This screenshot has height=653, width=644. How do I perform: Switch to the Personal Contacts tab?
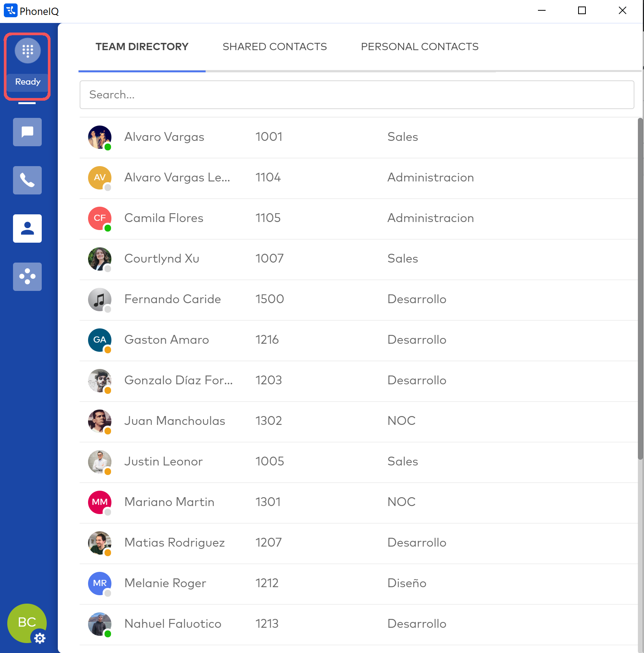[x=419, y=47]
